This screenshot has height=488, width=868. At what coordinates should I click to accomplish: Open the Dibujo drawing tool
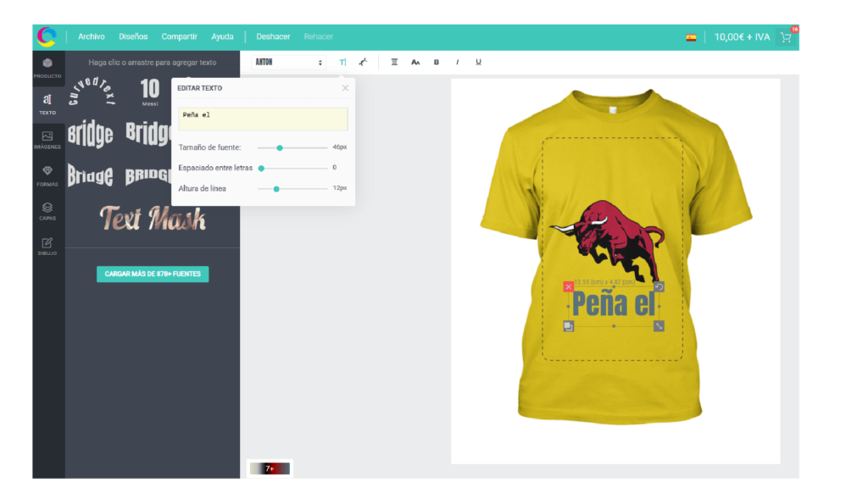[x=47, y=246]
